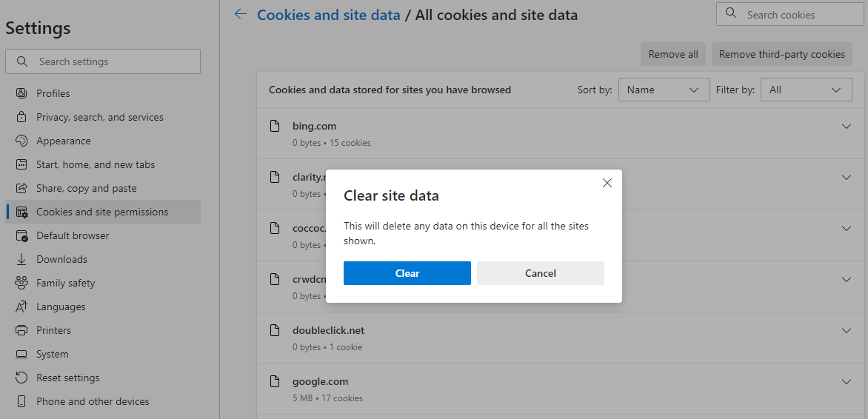
Task: Click the file icon next to doubleclick.net
Action: [275, 330]
